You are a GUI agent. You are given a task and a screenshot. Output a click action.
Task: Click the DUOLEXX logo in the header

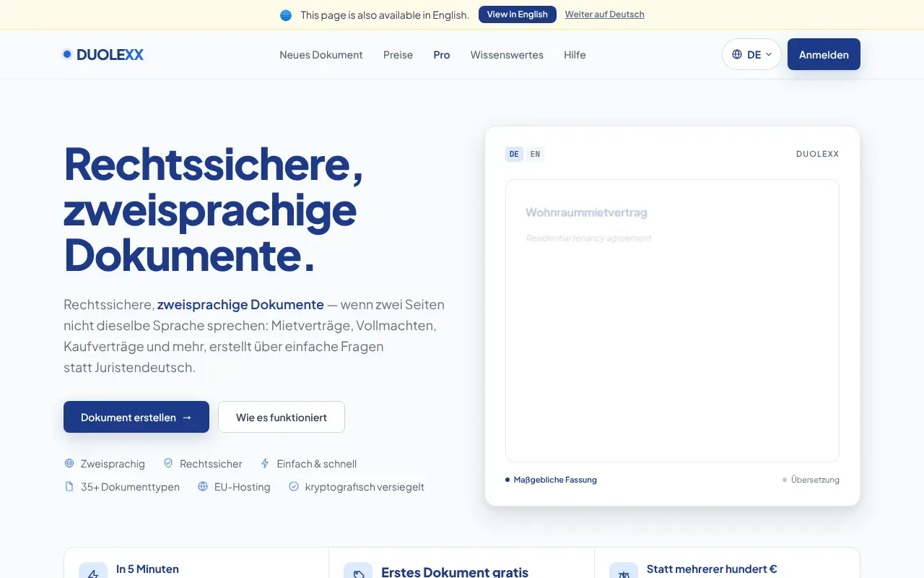click(103, 54)
